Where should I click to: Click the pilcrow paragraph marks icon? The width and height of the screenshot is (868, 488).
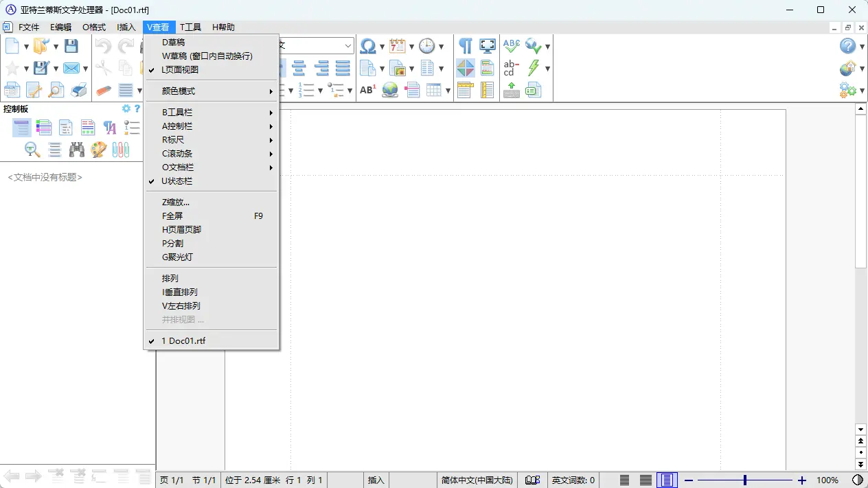466,46
